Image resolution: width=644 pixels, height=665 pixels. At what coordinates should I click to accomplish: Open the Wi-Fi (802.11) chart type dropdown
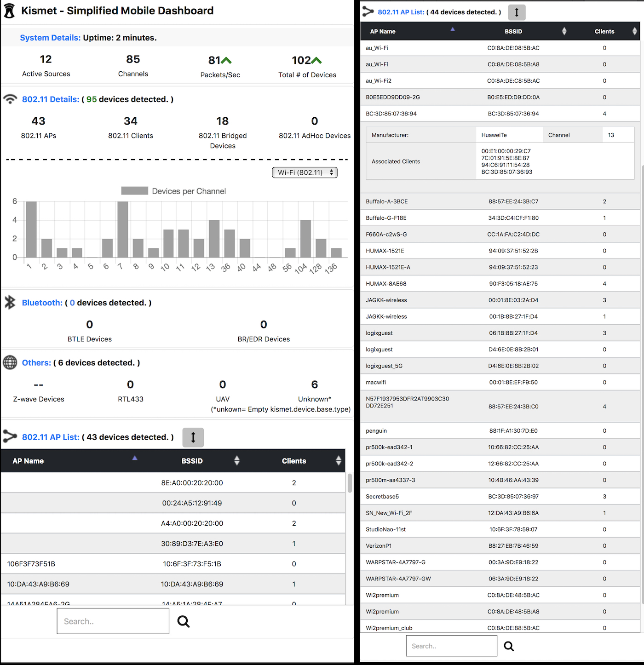tap(305, 172)
